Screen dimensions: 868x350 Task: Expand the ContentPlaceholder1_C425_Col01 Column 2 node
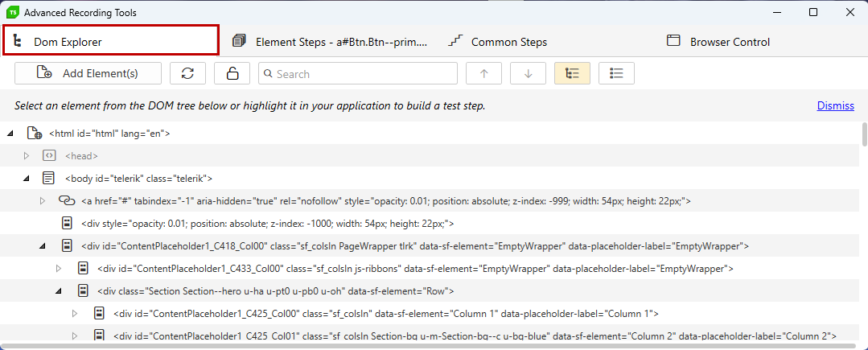(x=75, y=336)
